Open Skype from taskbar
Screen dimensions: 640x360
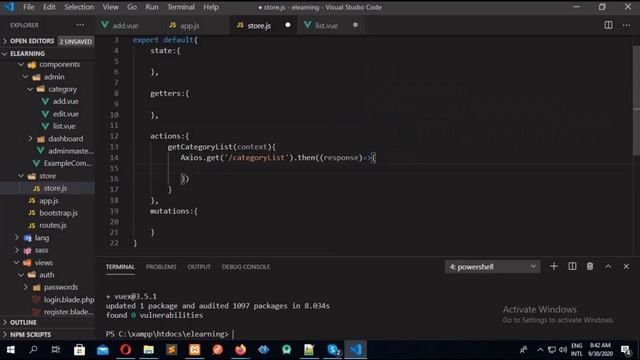[x=333, y=350]
